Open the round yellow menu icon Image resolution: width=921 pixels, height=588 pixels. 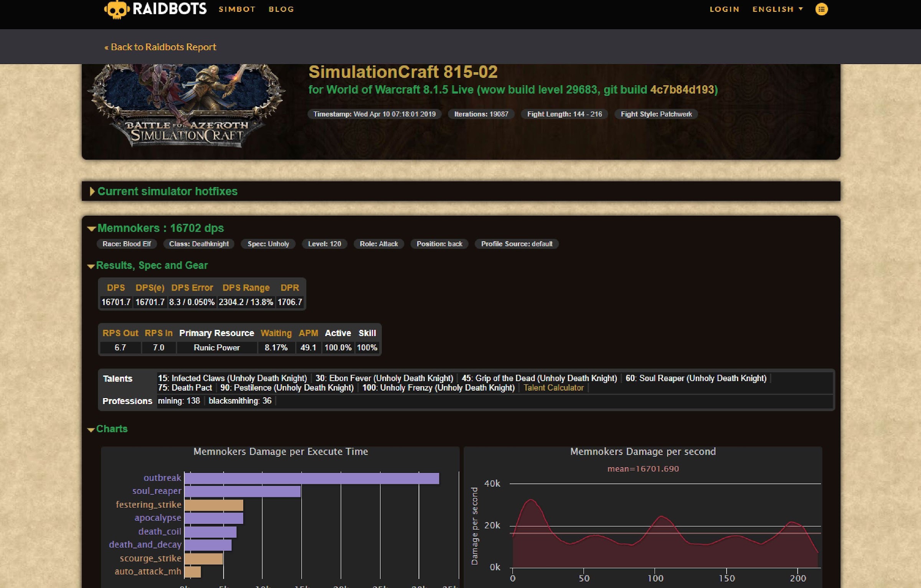[821, 9]
